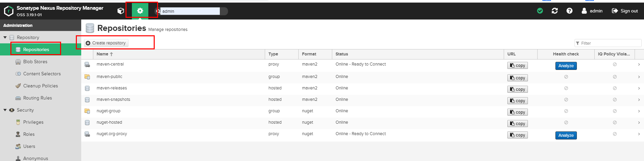Open the Help question mark icon
Viewport: 644px width, 161px height.
click(x=569, y=11)
